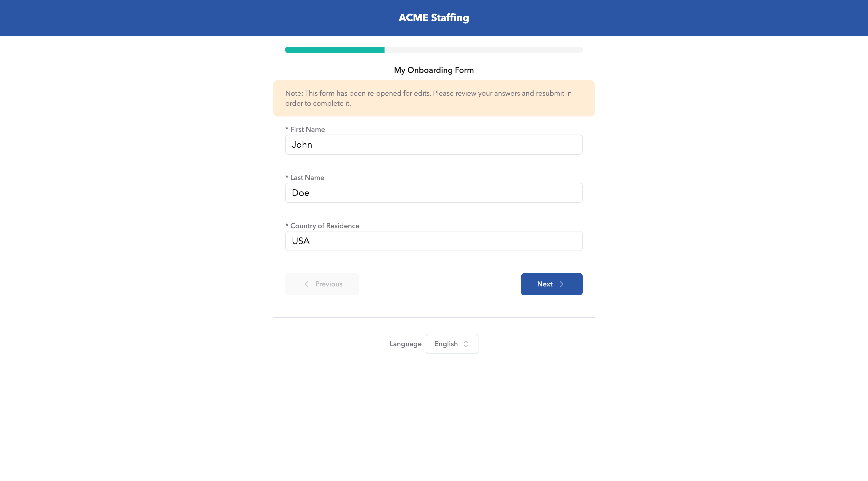Focus the First Name input field
Screen dimensions: 868x481
pyautogui.click(x=434, y=145)
